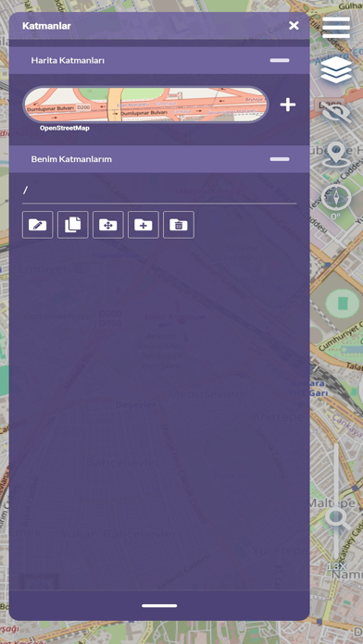The height and width of the screenshot is (644, 363).
Task: Toggle the layers stack icon
Action: [336, 69]
